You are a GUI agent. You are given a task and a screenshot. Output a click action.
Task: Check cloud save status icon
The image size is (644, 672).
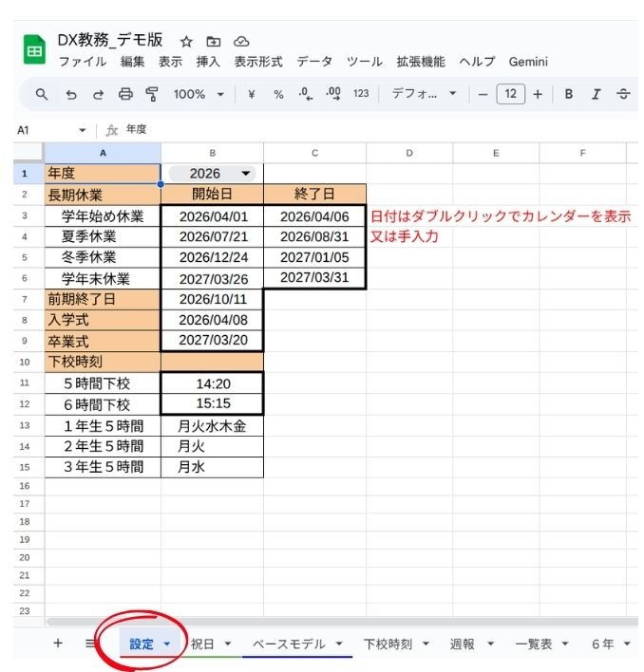pos(241,42)
